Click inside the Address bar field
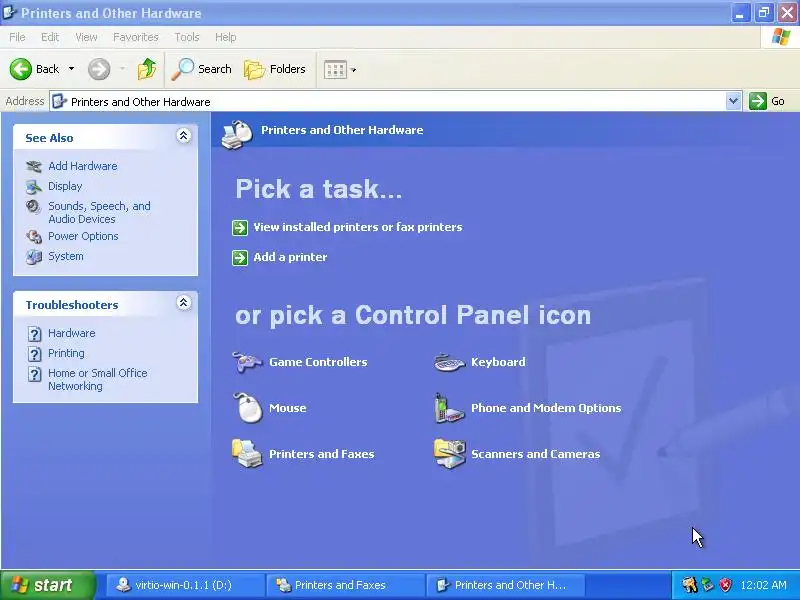Screen dimensions: 800x600 (388, 102)
